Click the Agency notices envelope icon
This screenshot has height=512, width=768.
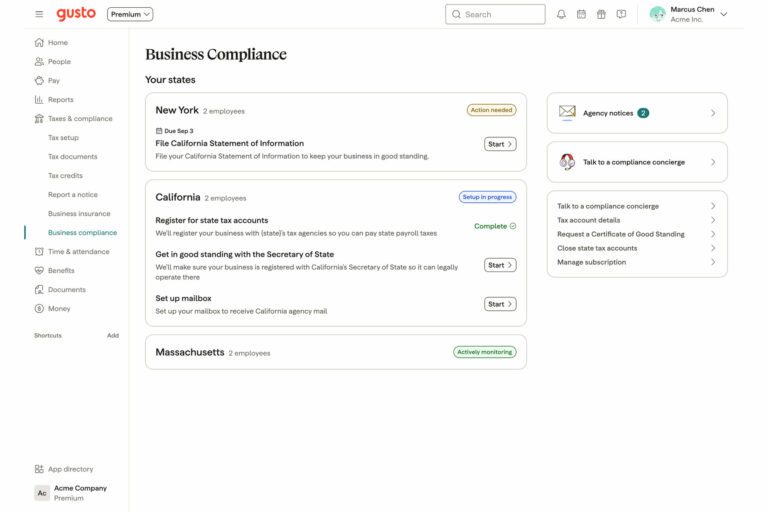point(567,112)
